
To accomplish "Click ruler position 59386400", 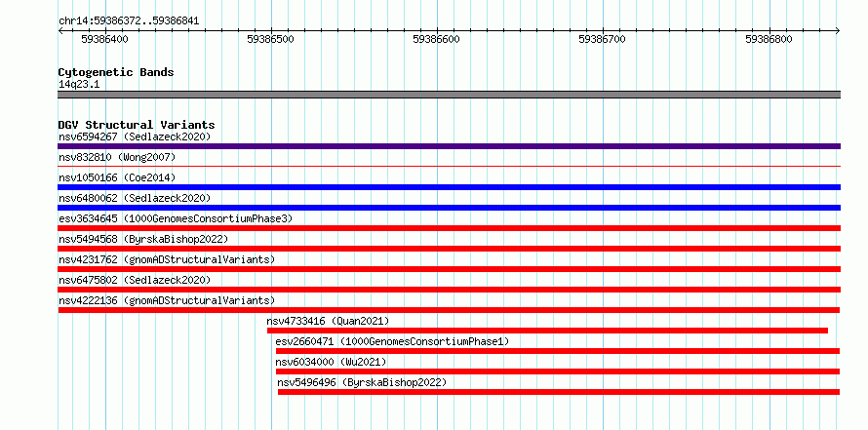I will pyautogui.click(x=104, y=39).
